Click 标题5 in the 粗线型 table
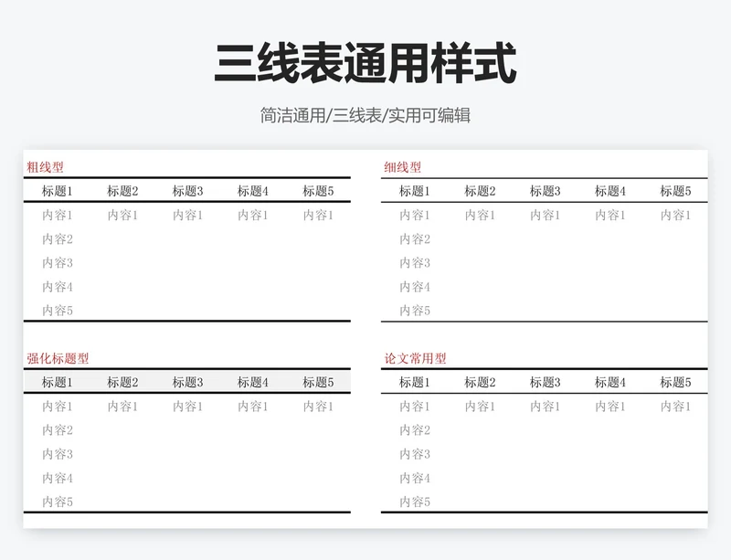Image resolution: width=731 pixels, height=560 pixels. [318, 191]
